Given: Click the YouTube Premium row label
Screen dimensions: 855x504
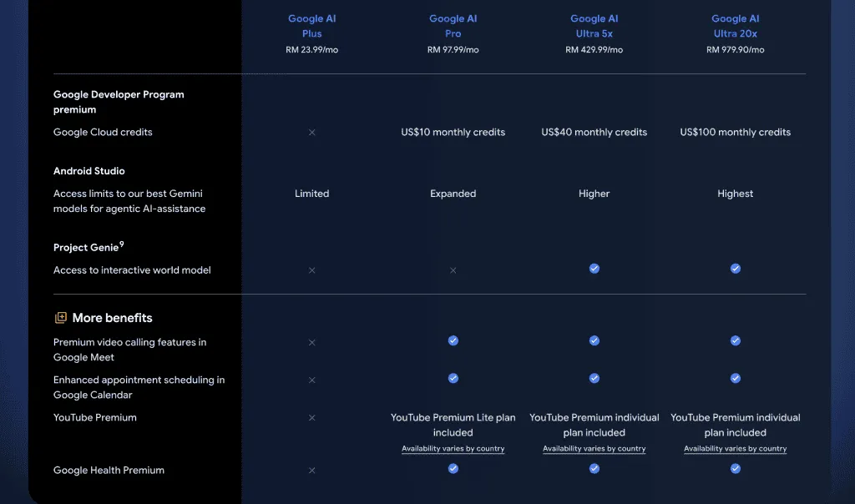Looking at the screenshot, I should (x=95, y=418).
